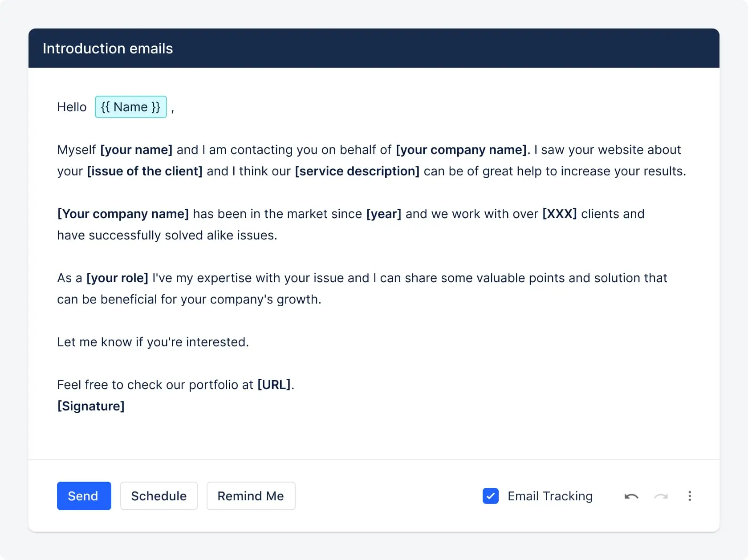
Task: Place cursor in 'Let me know if you're interested.'
Action: [x=153, y=342]
